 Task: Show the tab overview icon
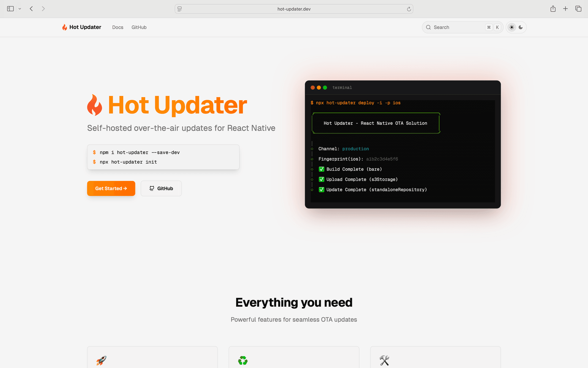(x=578, y=9)
